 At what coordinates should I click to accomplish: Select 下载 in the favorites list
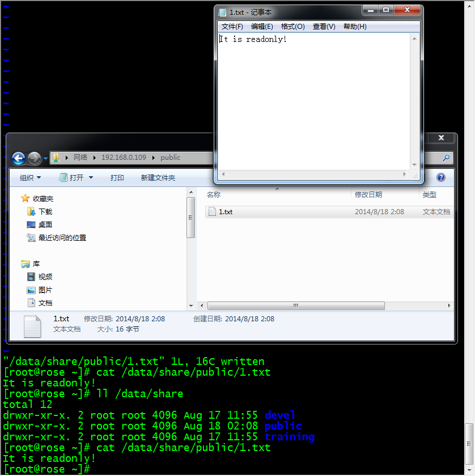(x=45, y=211)
